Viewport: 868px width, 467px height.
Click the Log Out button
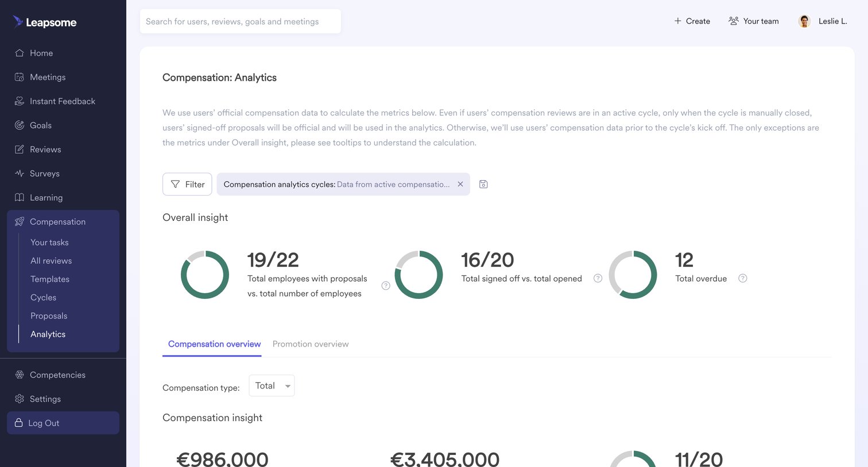pos(63,423)
